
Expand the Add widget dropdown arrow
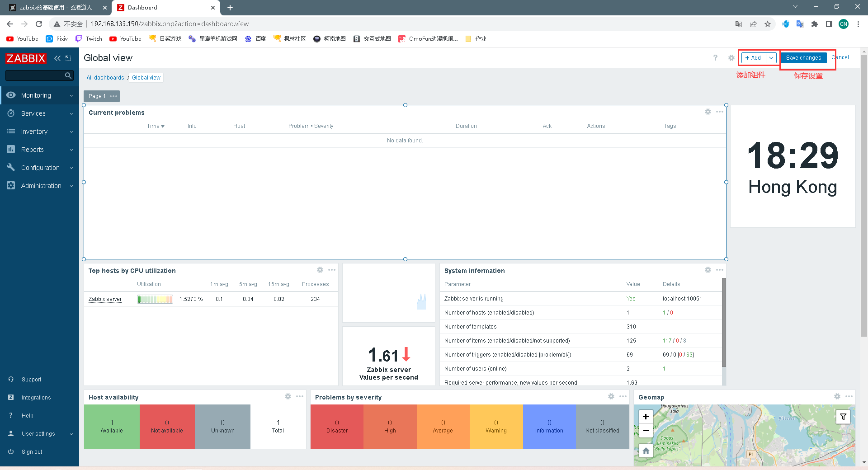click(771, 58)
